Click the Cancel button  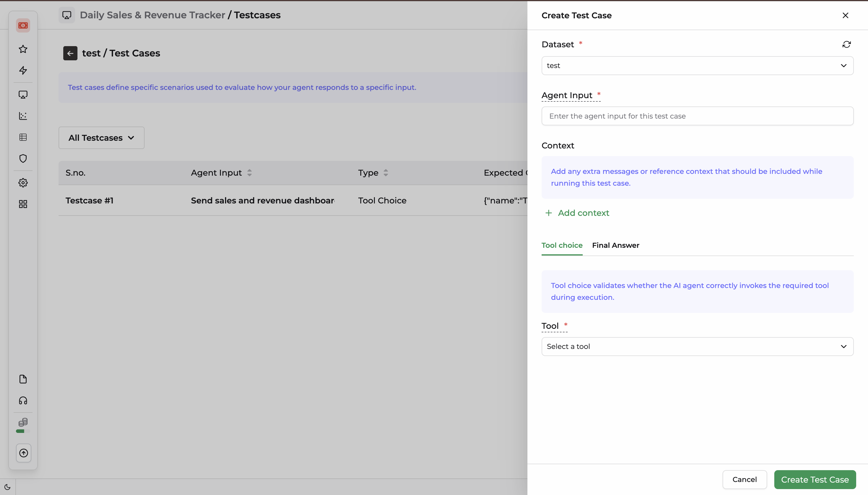coord(744,480)
